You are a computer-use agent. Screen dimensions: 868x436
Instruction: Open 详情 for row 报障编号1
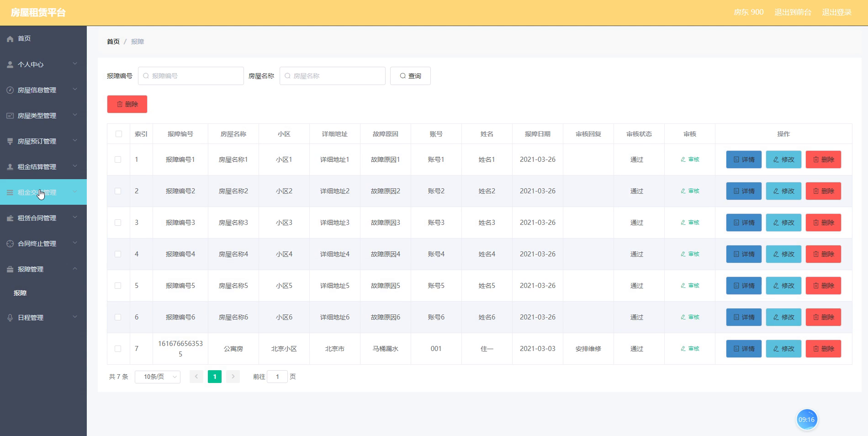[744, 160]
